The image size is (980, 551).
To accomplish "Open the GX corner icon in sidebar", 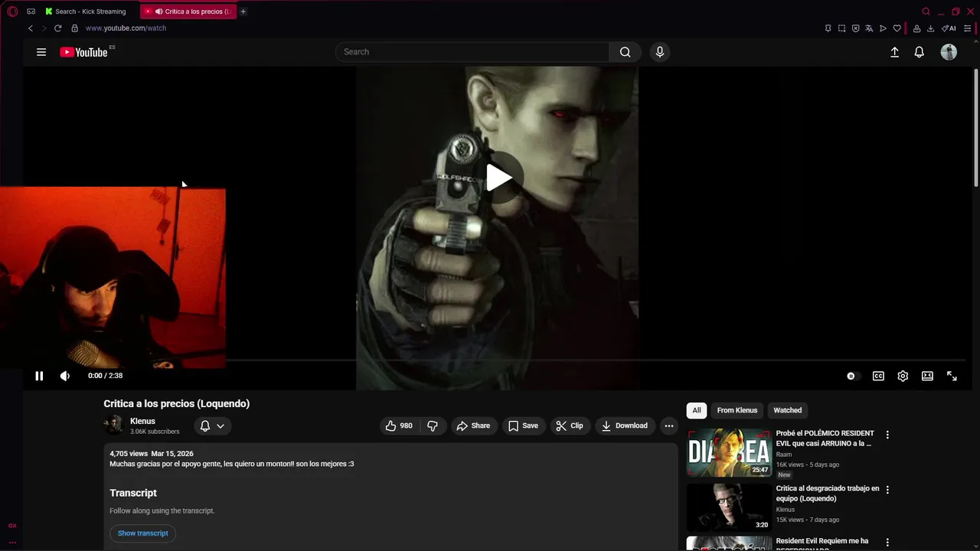I will (x=12, y=526).
